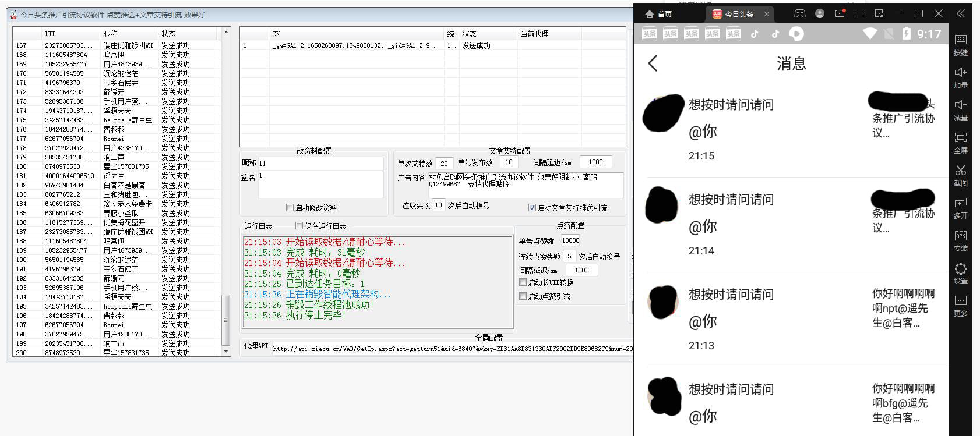Image resolution: width=980 pixels, height=436 pixels.
Task: Click the 昵称 input field in 改资料配置
Action: (x=320, y=164)
